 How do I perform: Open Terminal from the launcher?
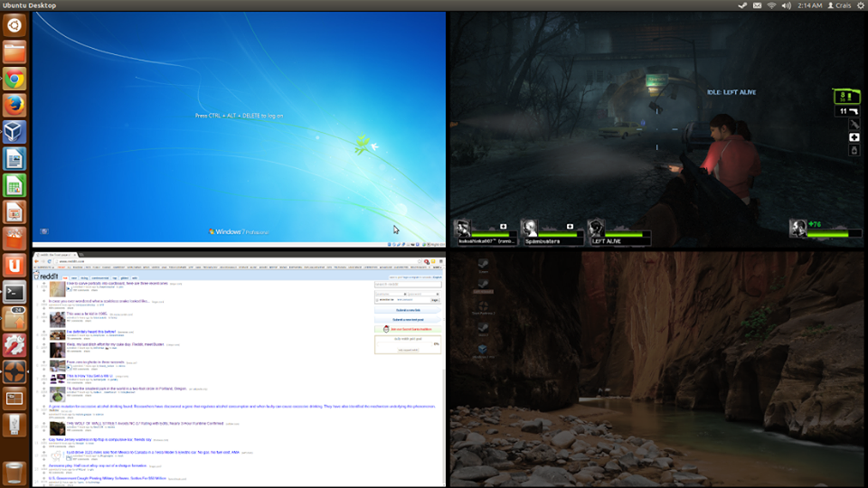14,292
